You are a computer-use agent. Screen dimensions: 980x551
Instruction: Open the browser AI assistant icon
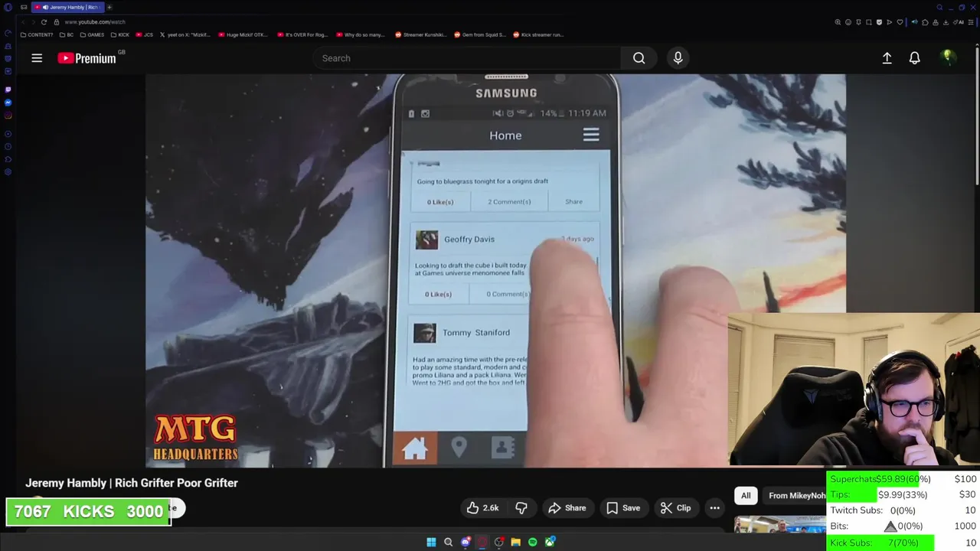(959, 22)
